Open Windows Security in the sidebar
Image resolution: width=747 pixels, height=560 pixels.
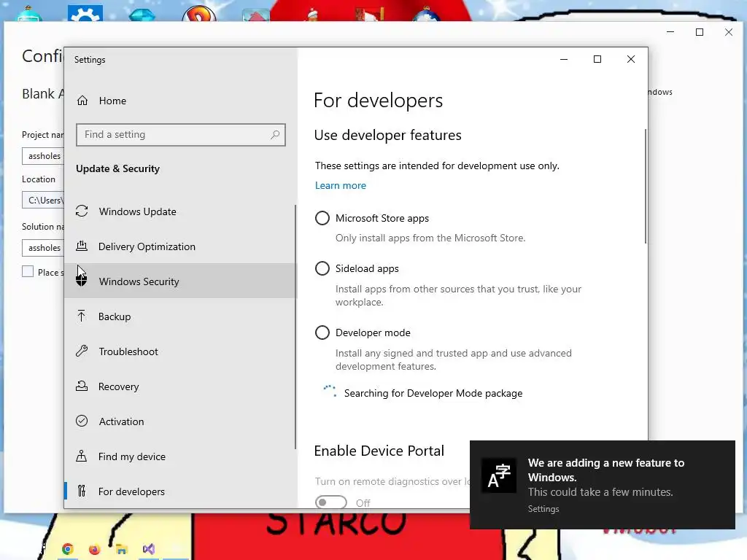(x=179, y=281)
